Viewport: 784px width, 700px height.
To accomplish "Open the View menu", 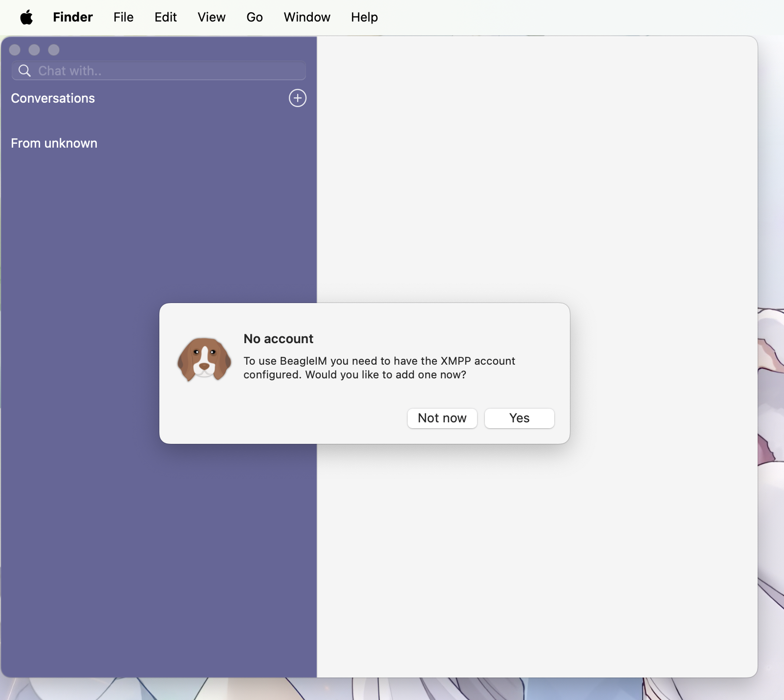I will (x=212, y=18).
